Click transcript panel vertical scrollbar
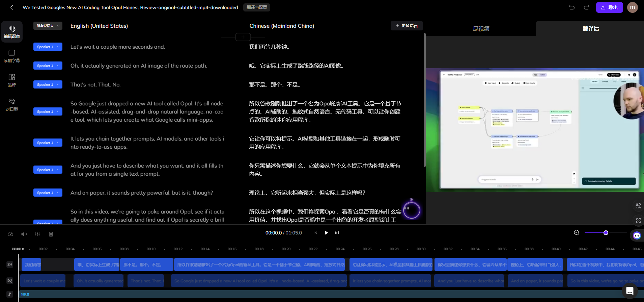Screen dimensions: 644x302 (424, 100)
